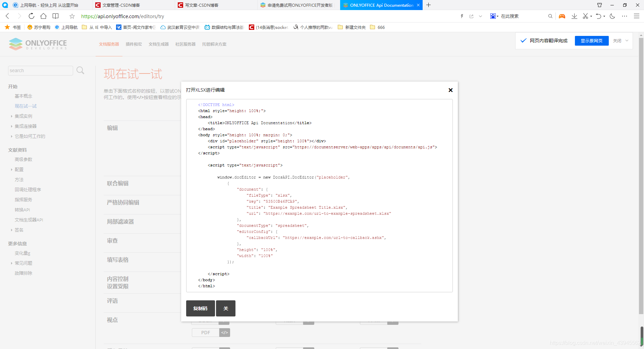This screenshot has height=349, width=644.
Task: Click the browser search box field
Action: (x=523, y=16)
